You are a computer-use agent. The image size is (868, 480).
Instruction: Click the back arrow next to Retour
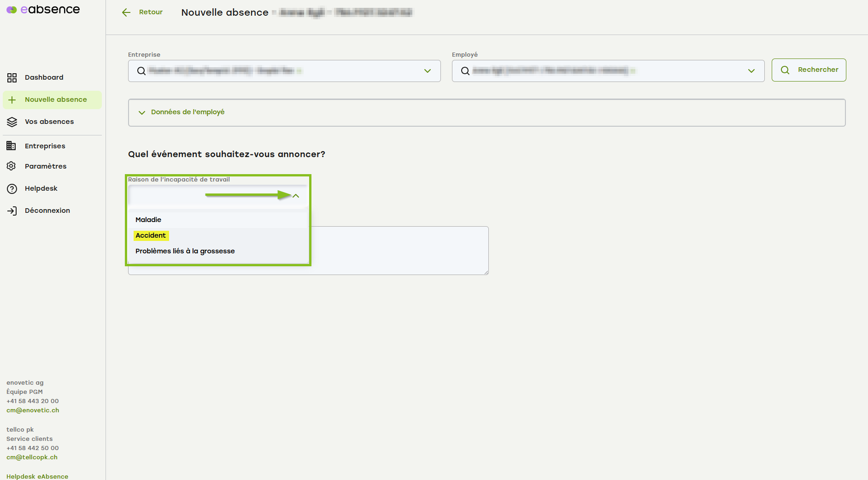tap(126, 12)
